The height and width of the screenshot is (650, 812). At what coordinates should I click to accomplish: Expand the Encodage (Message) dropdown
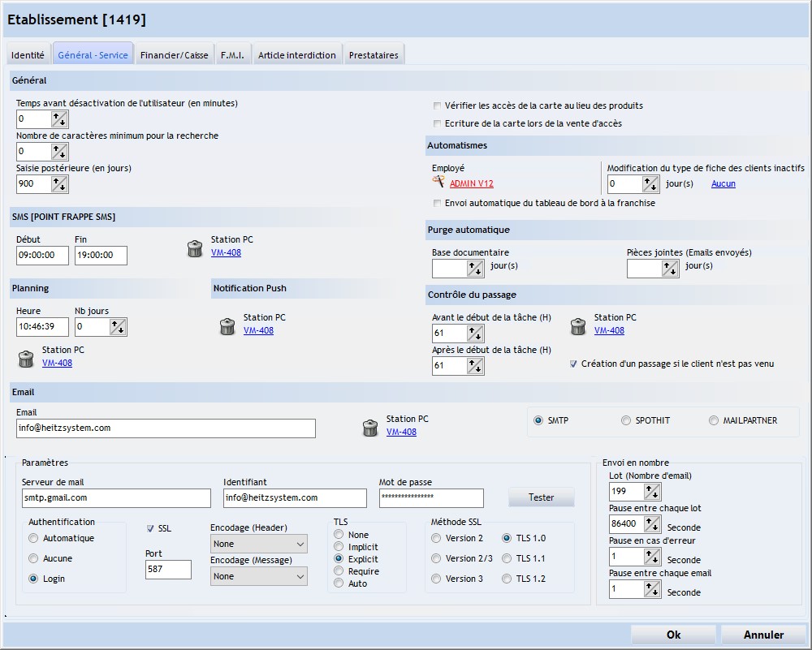pyautogui.click(x=258, y=576)
